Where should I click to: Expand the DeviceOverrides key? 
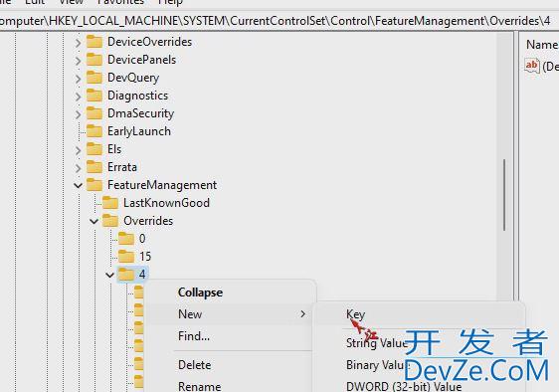point(78,43)
